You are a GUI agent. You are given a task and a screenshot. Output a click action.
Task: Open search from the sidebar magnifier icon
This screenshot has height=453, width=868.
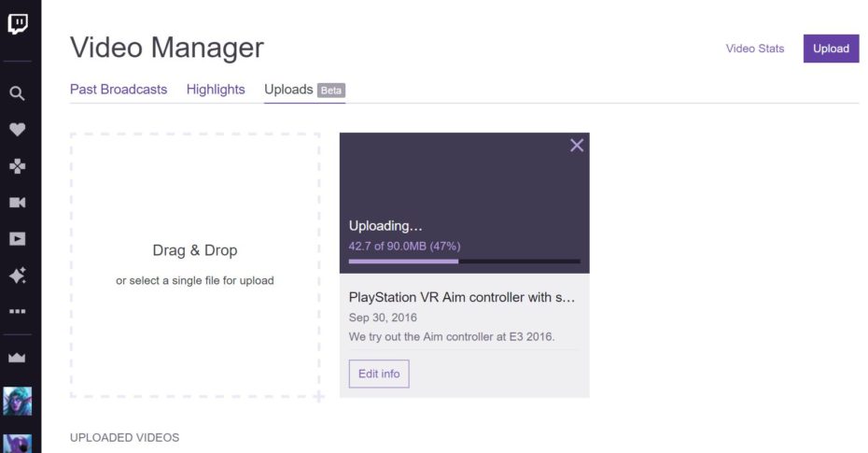coord(17,93)
